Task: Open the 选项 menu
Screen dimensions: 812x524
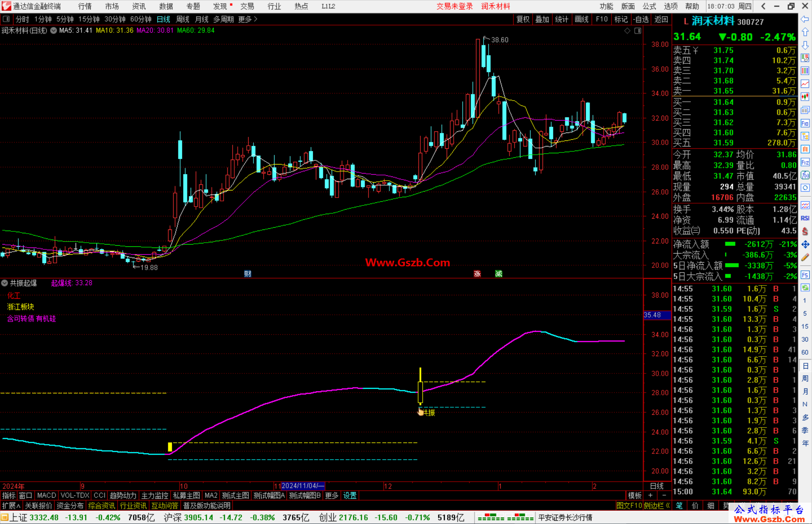Action: tap(671, 6)
